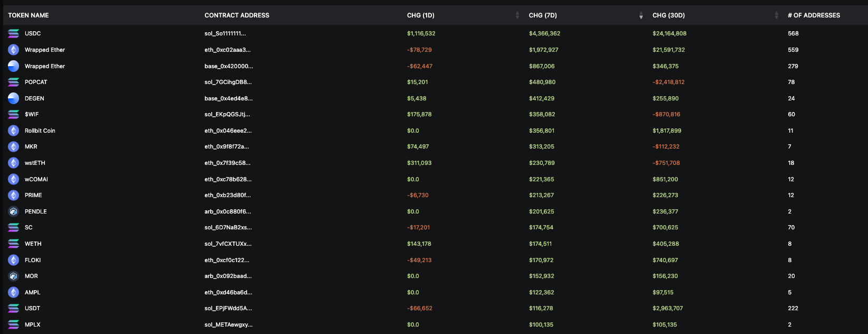
Task: Select contract address sol_7GCihgDB8...
Action: tap(228, 82)
